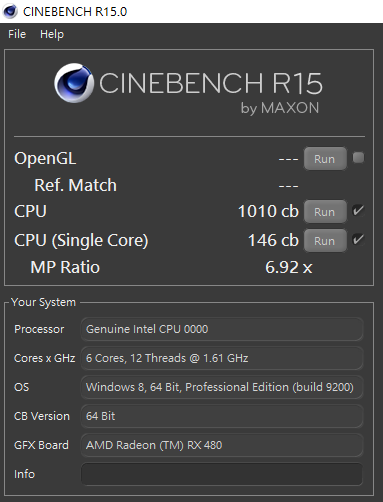Click the Cinebench title bar app icon
The height and width of the screenshot is (502, 383).
pyautogui.click(x=10, y=11)
